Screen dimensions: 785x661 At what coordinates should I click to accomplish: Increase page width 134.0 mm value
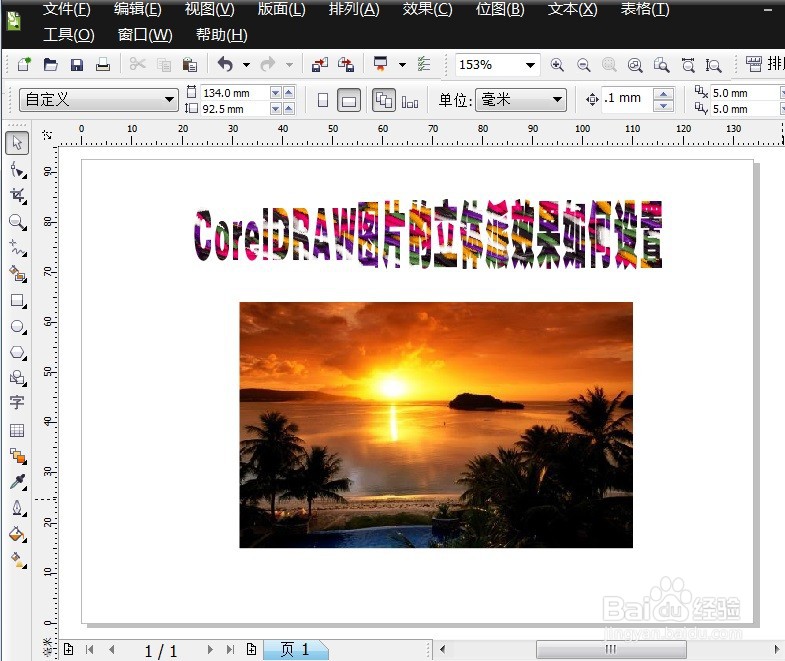pos(289,93)
